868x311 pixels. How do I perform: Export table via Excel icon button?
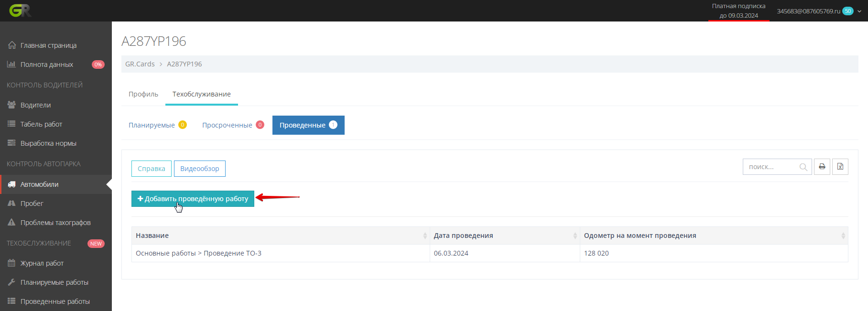tap(840, 167)
